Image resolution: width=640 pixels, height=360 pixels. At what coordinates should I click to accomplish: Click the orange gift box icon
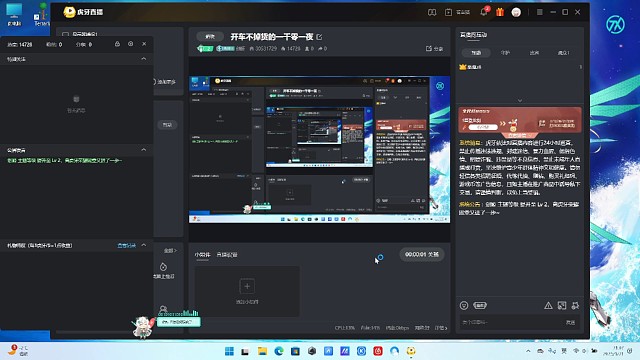click(500, 12)
